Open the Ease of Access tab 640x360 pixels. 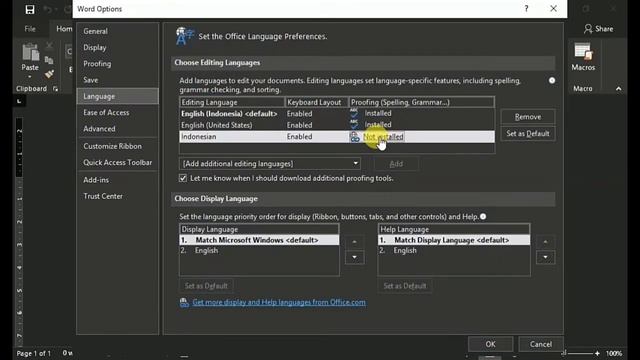[x=118, y=113]
